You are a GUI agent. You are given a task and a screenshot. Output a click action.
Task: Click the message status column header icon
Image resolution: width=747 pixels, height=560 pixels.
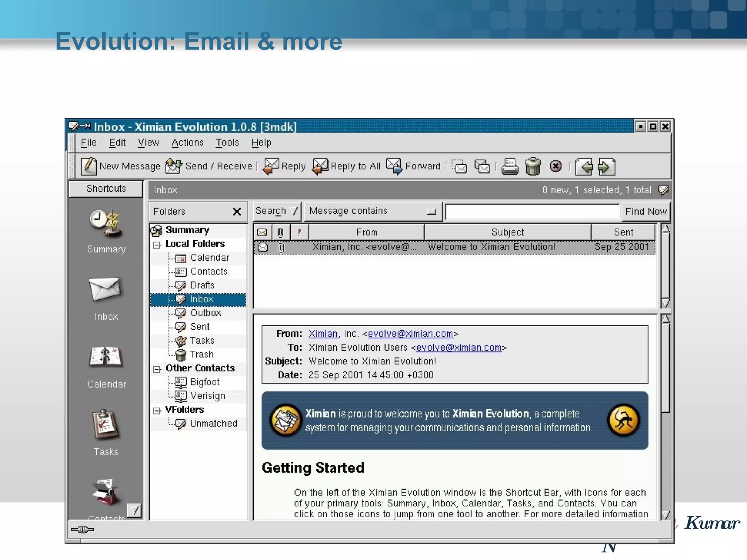[262, 232]
